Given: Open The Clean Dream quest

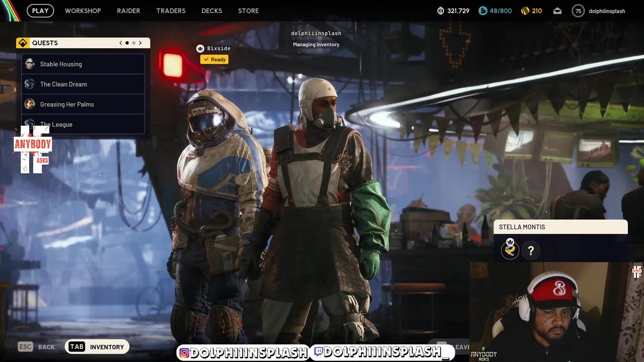Looking at the screenshot, I should [83, 84].
